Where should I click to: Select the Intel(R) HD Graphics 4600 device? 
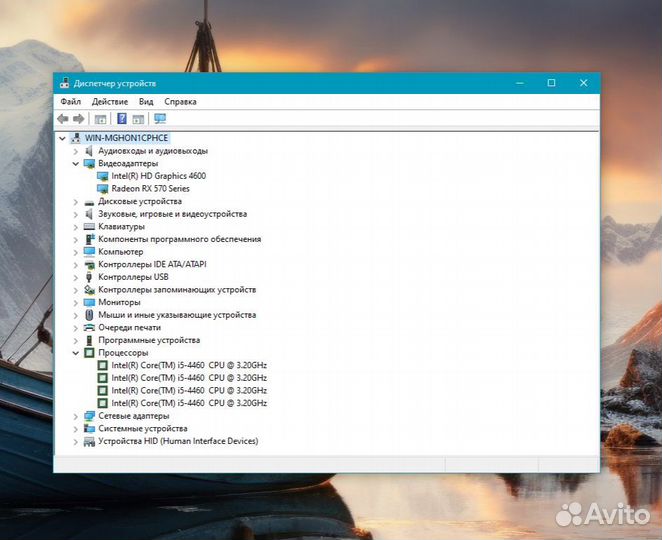click(x=159, y=176)
